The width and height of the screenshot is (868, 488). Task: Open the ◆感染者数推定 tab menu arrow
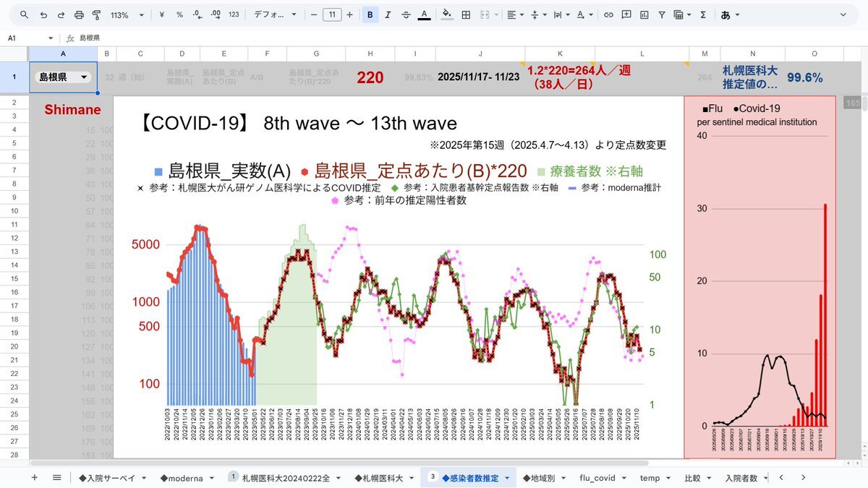pos(508,478)
